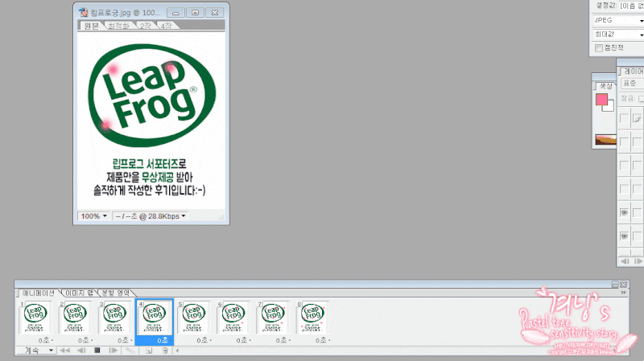Advance to the next animation frame
Screen dimensions: 644x361
pyautogui.click(x=113, y=351)
